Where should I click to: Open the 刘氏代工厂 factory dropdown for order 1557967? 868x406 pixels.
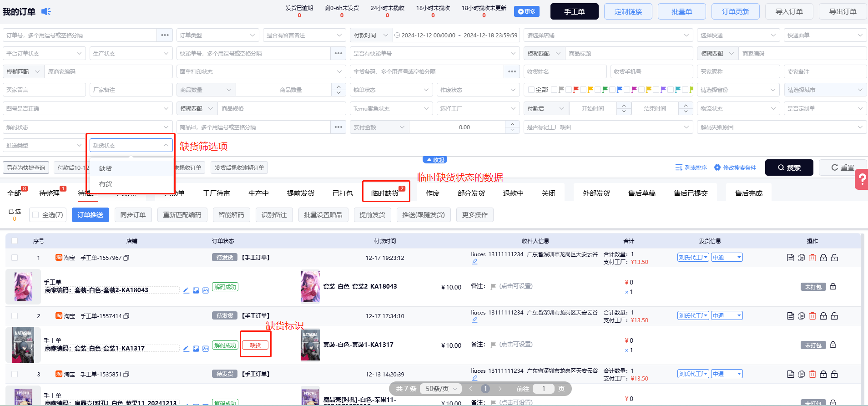pos(693,258)
